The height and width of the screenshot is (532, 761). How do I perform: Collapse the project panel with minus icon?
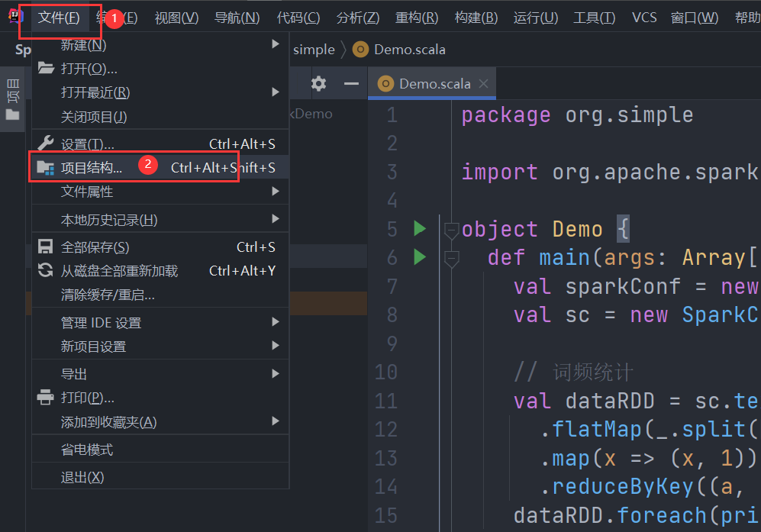click(x=351, y=83)
